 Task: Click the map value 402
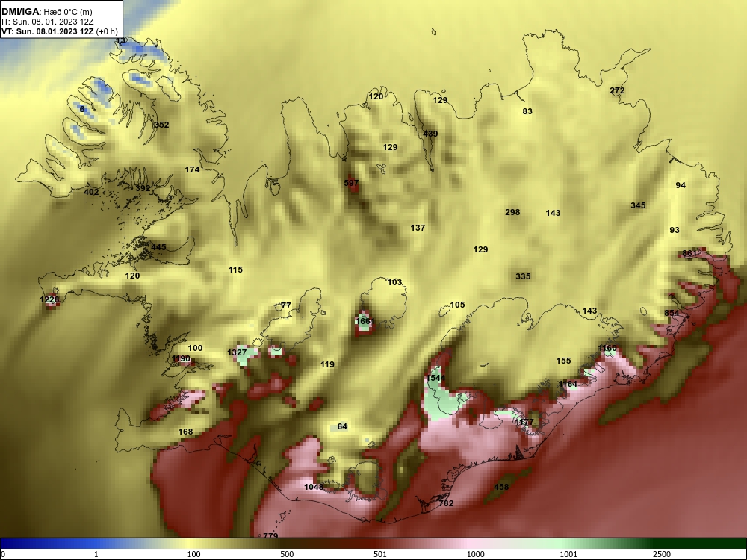pos(91,192)
